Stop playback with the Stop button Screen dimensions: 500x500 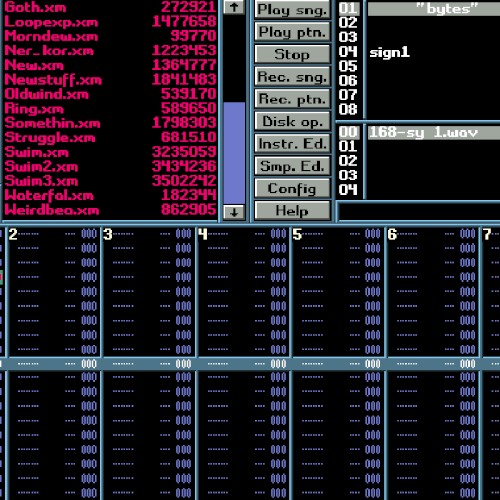click(292, 54)
